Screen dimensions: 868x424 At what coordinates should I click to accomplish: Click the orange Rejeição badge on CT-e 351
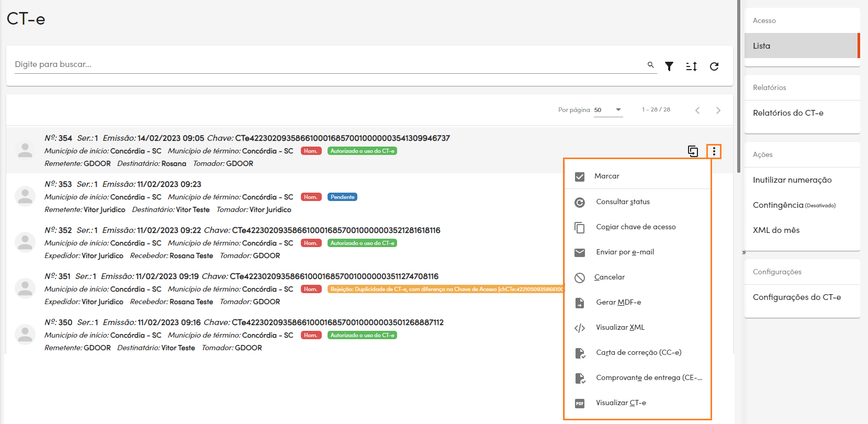445,289
